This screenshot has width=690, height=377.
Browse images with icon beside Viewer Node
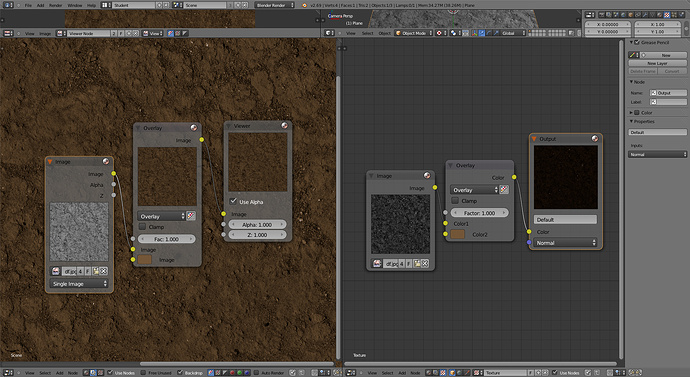click(61, 33)
